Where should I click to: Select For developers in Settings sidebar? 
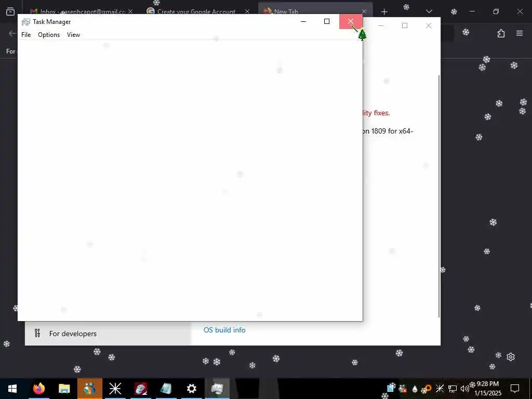pyautogui.click(x=108, y=334)
